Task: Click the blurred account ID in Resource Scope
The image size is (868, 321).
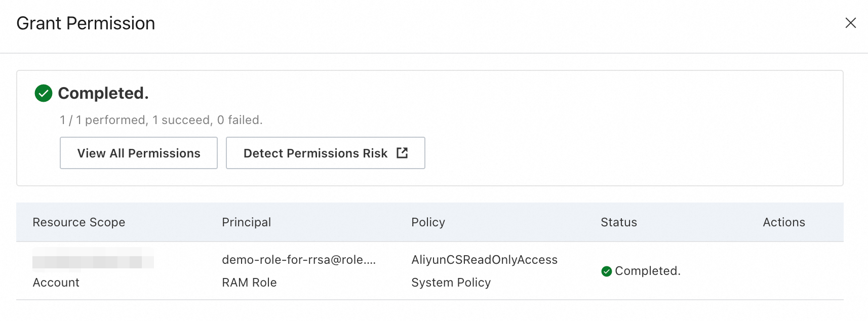Action: 93,259
